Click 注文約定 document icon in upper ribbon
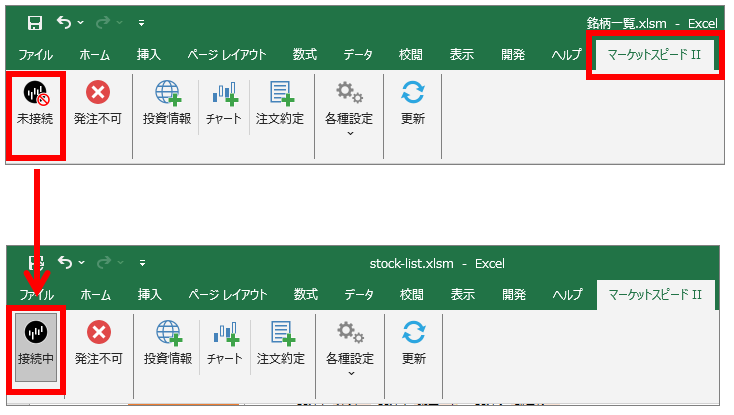Viewport: 734px width, 415px height. (280, 104)
